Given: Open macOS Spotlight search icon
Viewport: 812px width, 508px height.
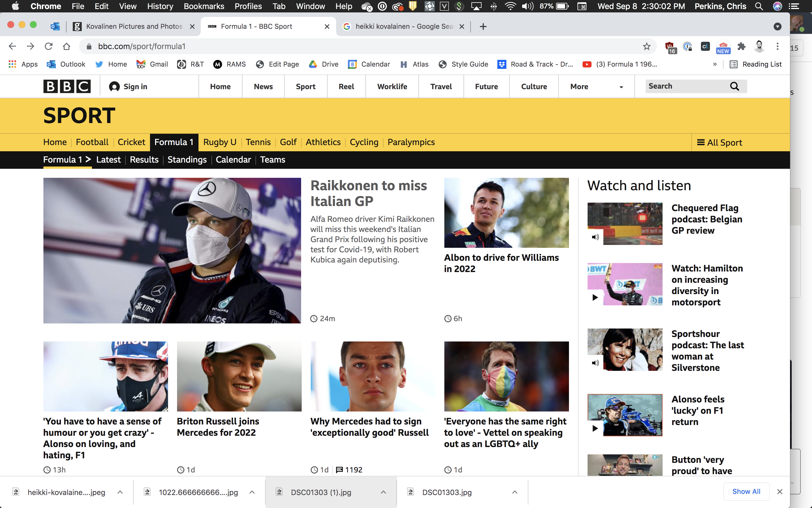Looking at the screenshot, I should coord(759,6).
